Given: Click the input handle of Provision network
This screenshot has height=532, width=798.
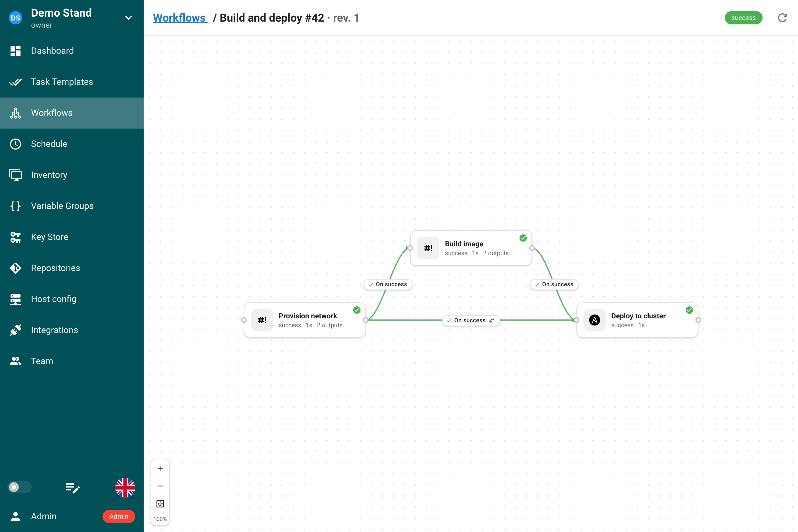Looking at the screenshot, I should (x=244, y=320).
